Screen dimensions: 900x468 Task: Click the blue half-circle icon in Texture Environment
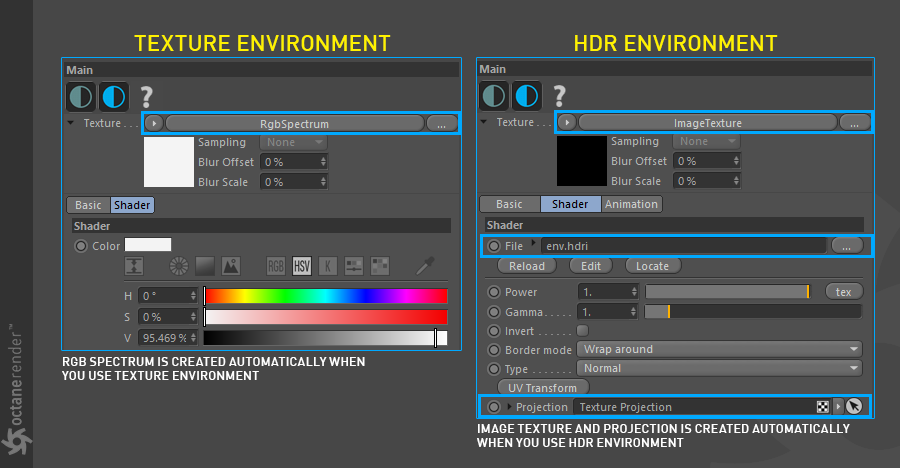[x=114, y=96]
